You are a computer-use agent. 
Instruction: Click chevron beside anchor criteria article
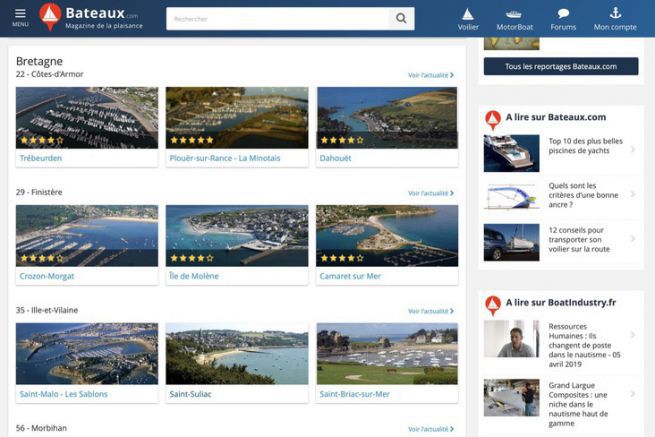[633, 194]
